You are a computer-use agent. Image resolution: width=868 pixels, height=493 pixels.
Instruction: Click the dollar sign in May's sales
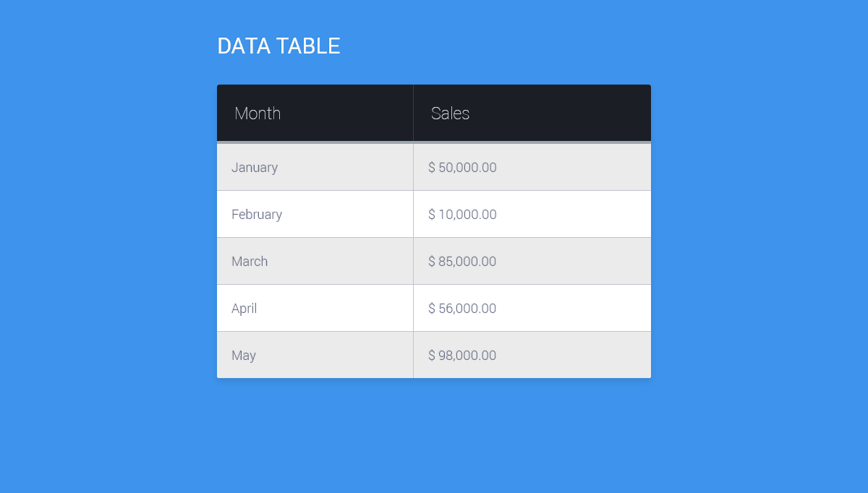pos(432,356)
